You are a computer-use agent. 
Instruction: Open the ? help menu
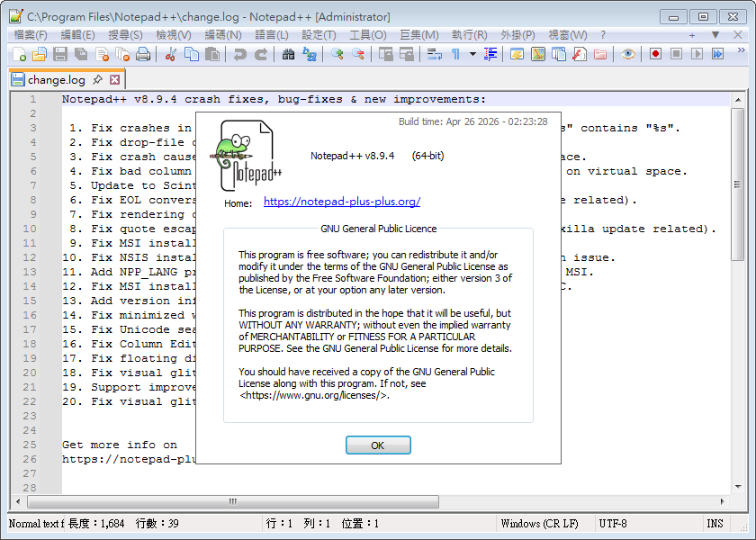pos(603,35)
